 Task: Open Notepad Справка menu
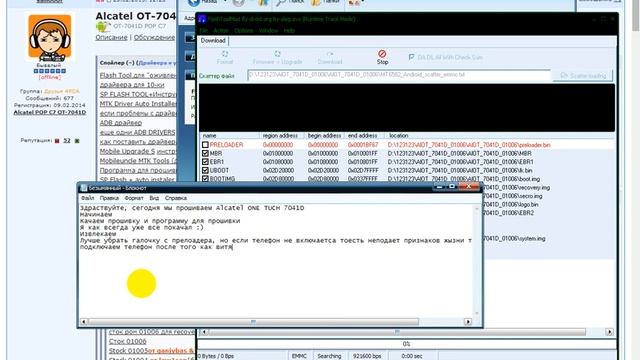coord(176,198)
